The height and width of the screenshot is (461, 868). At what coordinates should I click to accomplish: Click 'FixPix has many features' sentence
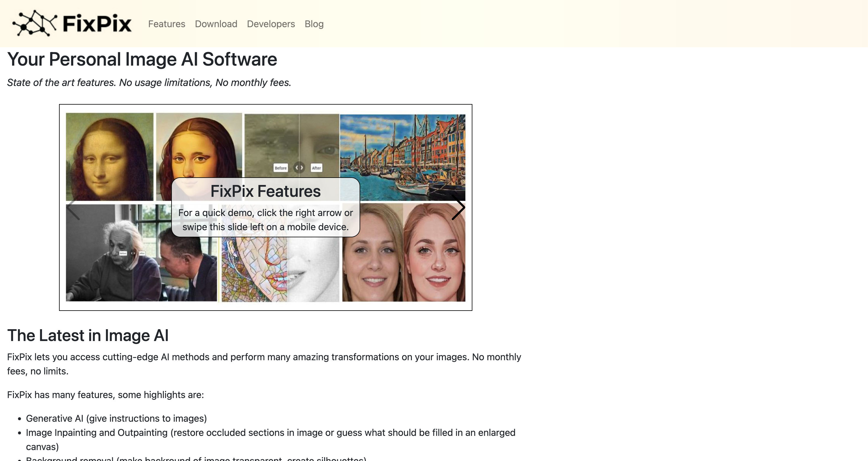coord(105,395)
